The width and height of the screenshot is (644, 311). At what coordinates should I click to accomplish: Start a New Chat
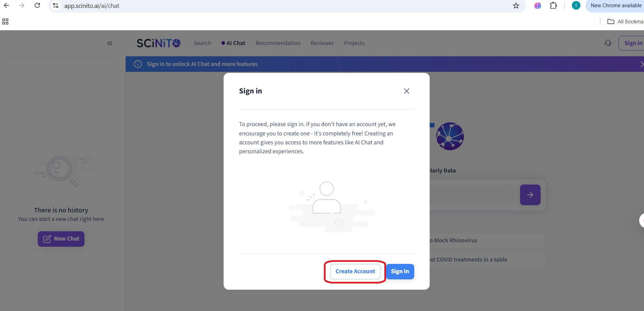[x=61, y=239]
